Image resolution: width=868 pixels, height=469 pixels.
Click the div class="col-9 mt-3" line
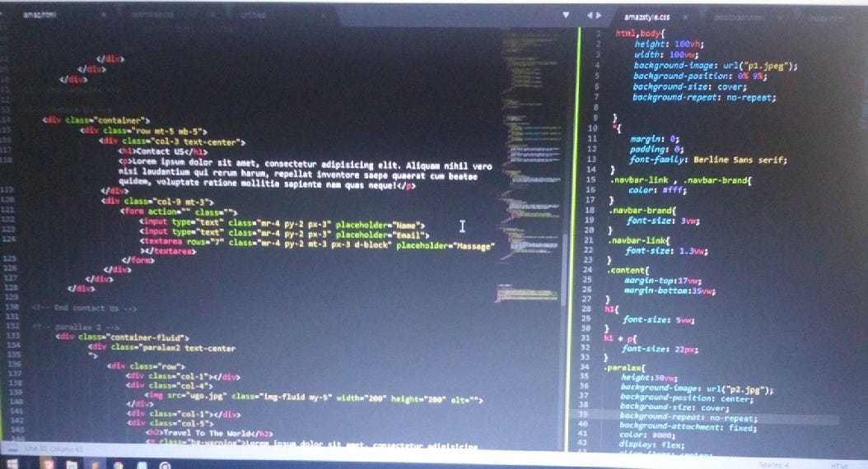point(158,202)
